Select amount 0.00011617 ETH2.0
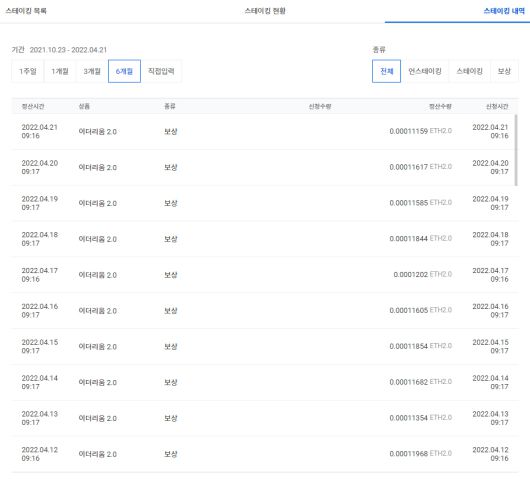The height and width of the screenshot is (479, 530). click(420, 167)
